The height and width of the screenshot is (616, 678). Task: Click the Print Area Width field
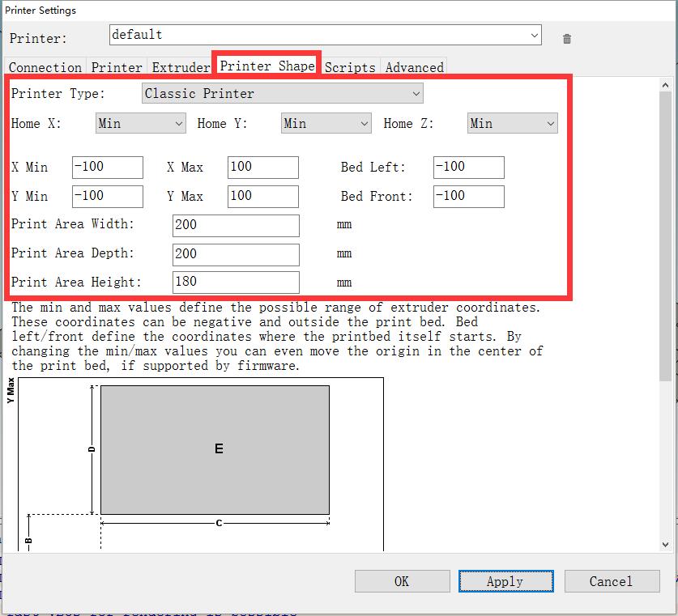[236, 225]
